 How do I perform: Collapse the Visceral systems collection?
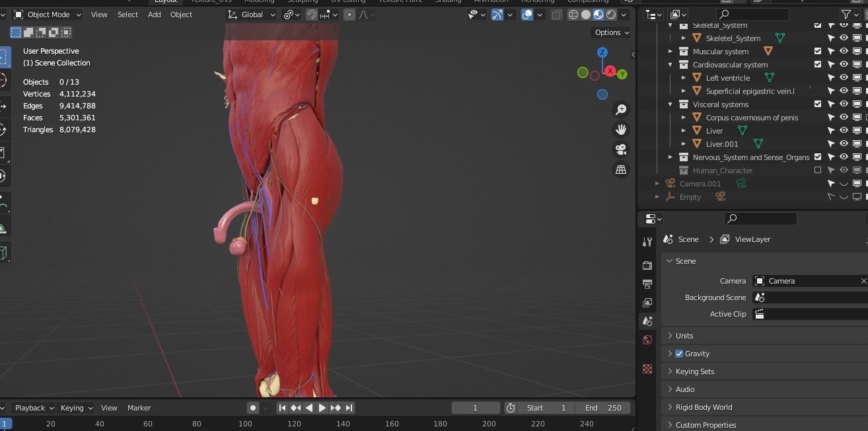click(x=670, y=104)
